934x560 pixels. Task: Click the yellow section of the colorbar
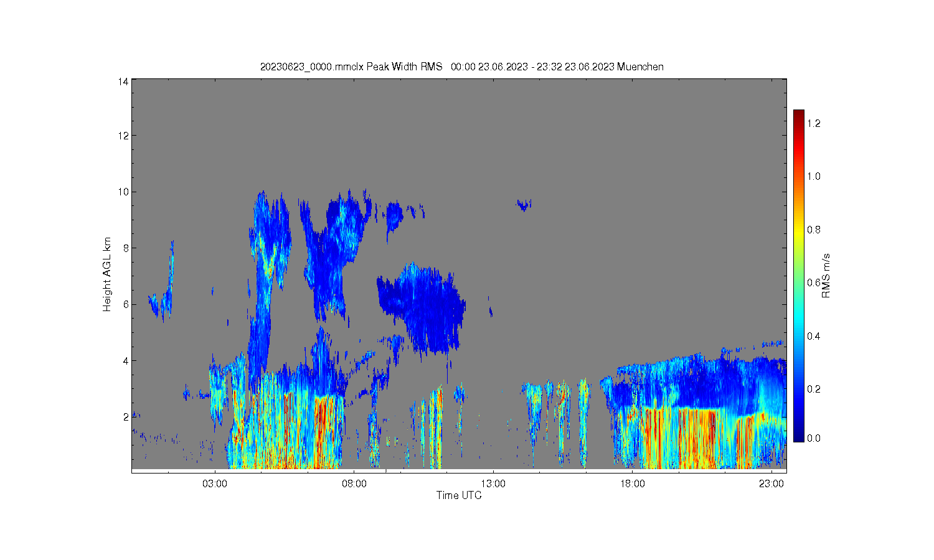click(799, 233)
